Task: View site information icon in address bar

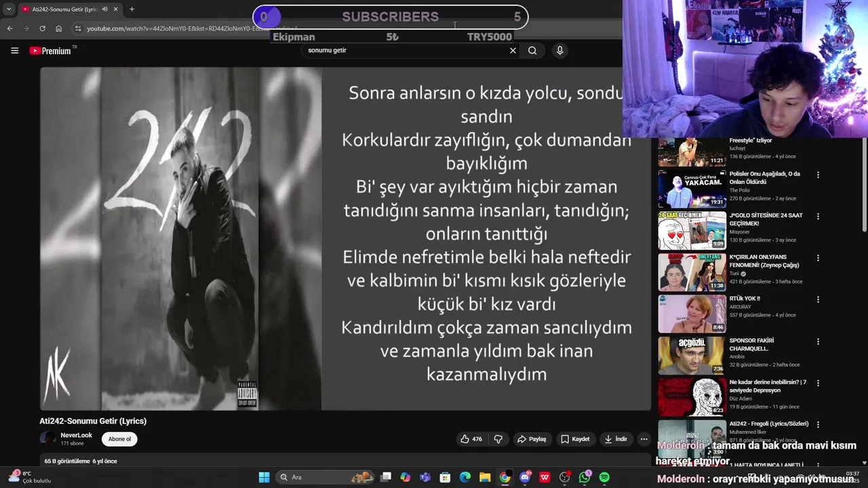Action: click(x=78, y=28)
